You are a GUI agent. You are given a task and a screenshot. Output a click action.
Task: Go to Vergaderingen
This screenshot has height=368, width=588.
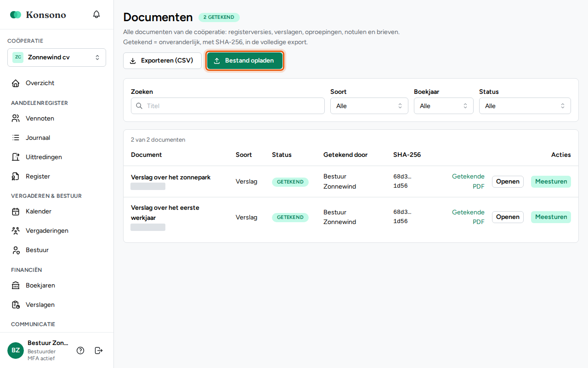pyautogui.click(x=57, y=231)
